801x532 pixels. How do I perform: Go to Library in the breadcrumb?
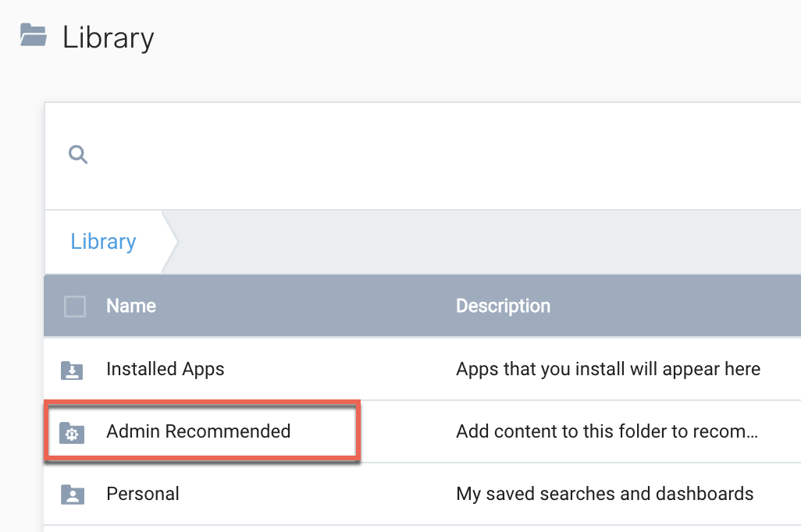[103, 242]
